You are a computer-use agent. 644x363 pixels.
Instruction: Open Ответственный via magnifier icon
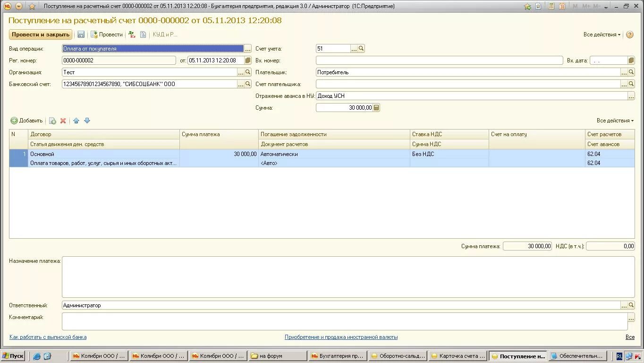pos(631,305)
